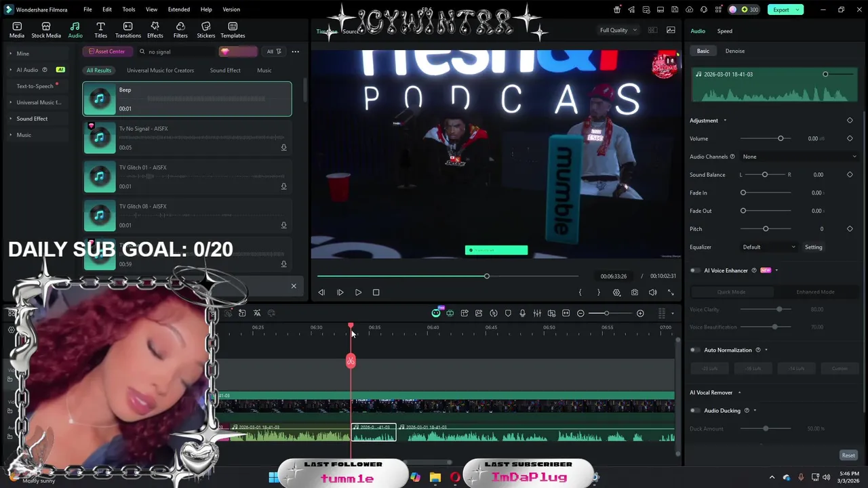Open the Stickers panel
868x488 pixels.
[206, 30]
